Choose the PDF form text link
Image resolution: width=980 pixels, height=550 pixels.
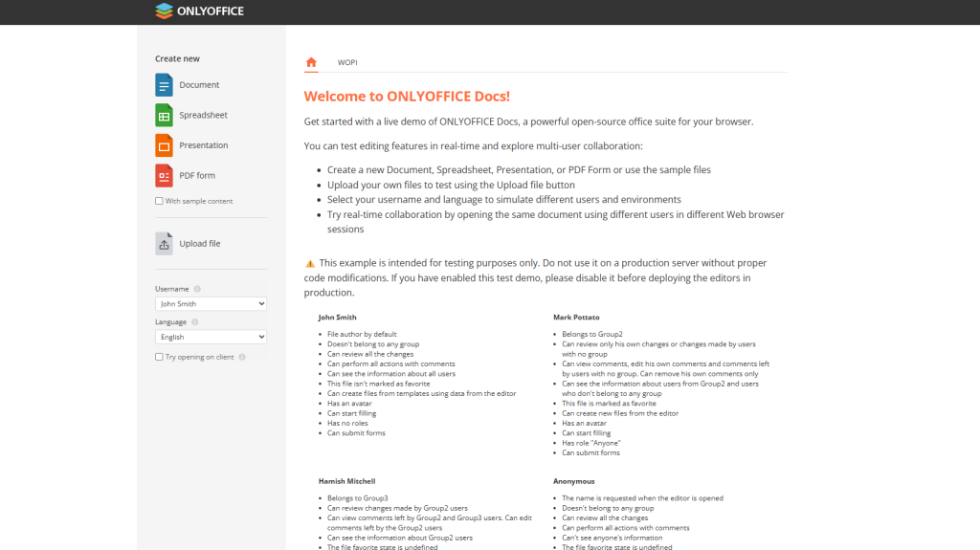197,176
